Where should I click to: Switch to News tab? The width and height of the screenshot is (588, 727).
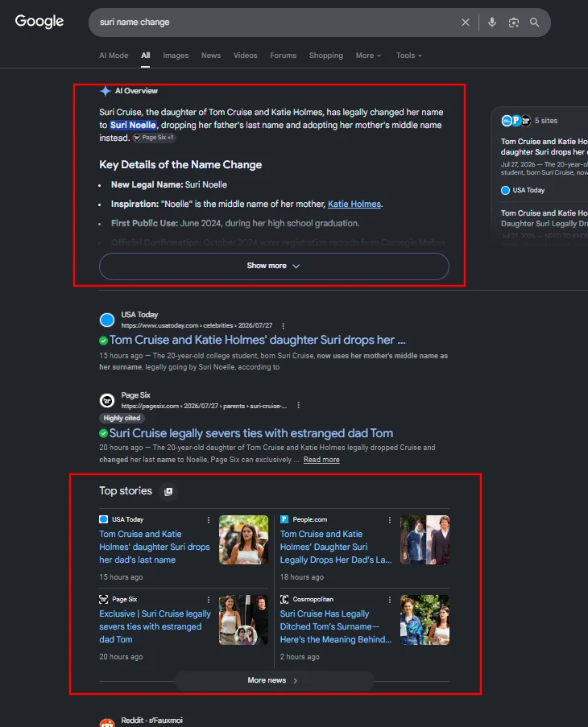211,56
